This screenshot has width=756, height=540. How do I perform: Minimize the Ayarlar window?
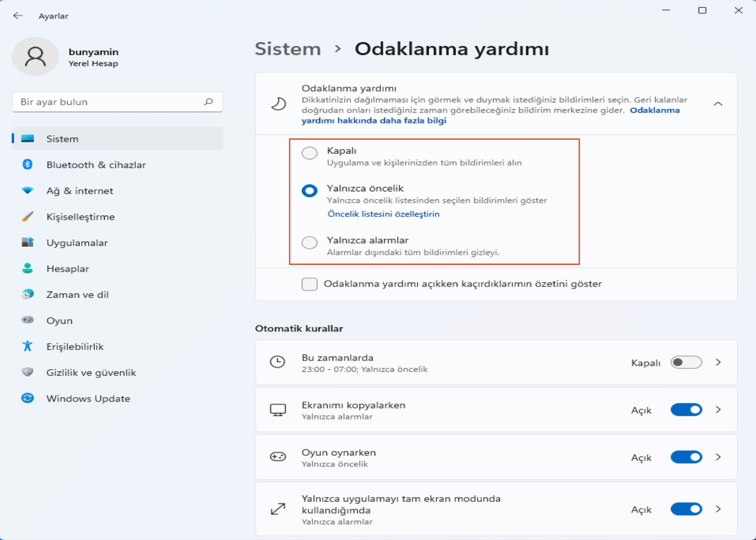pos(666,10)
